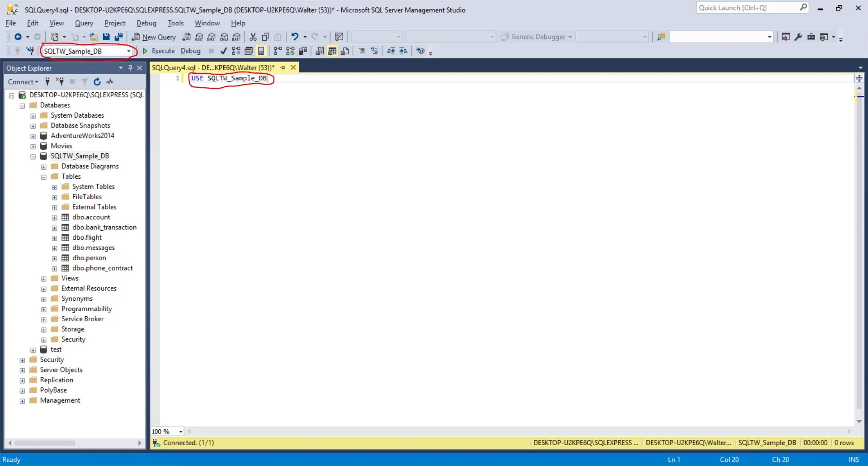Click Display Estimated Execution Plan icon
This screenshot has width=868, height=466.
click(x=236, y=51)
